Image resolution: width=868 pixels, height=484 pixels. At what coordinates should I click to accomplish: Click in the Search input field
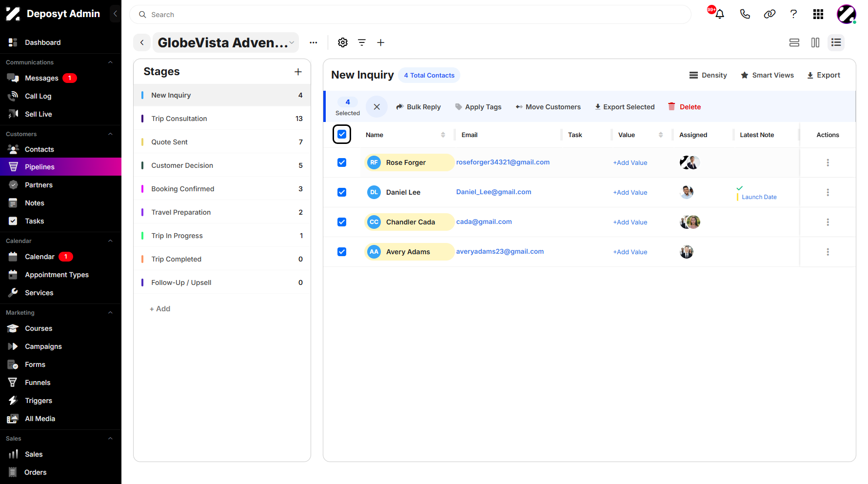[410, 15]
